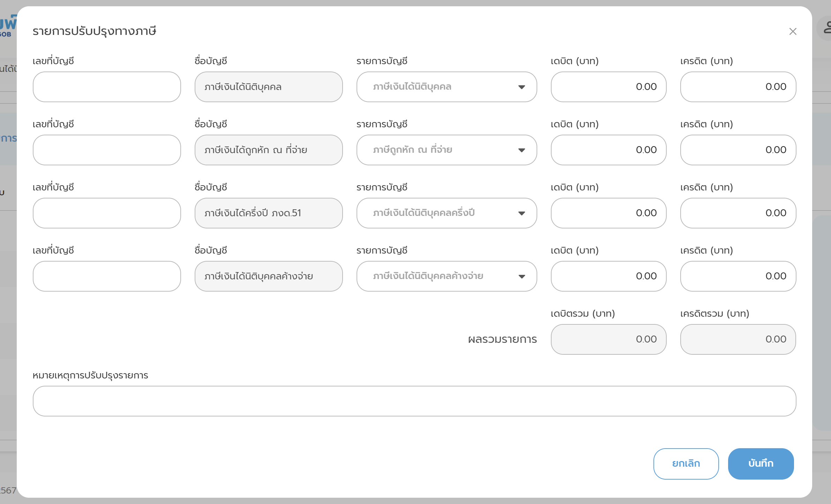
Task: Open the ภาษีเงินได้นิติบุคคลครึ่งปี dropdown
Action: pos(447,213)
